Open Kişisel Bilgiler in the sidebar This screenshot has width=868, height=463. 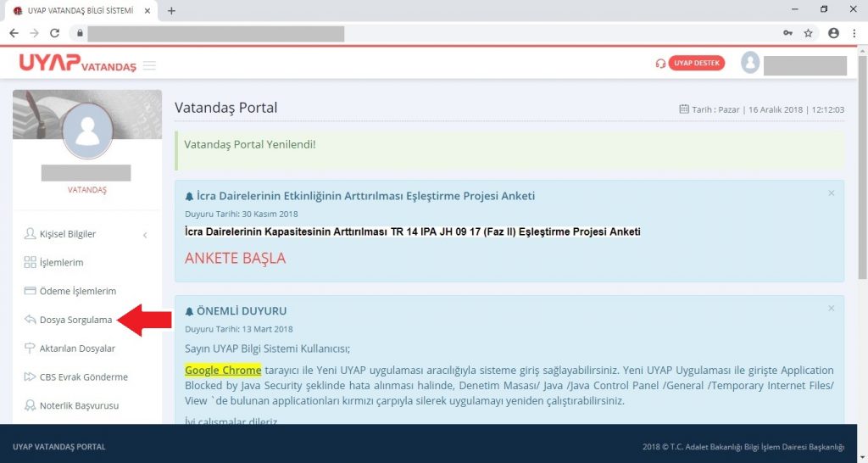coord(68,234)
